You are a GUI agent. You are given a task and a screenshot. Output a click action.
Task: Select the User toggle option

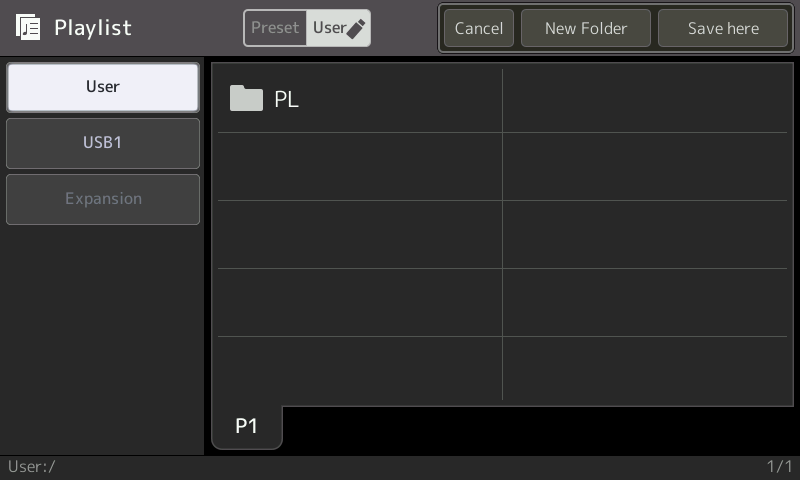[338, 28]
